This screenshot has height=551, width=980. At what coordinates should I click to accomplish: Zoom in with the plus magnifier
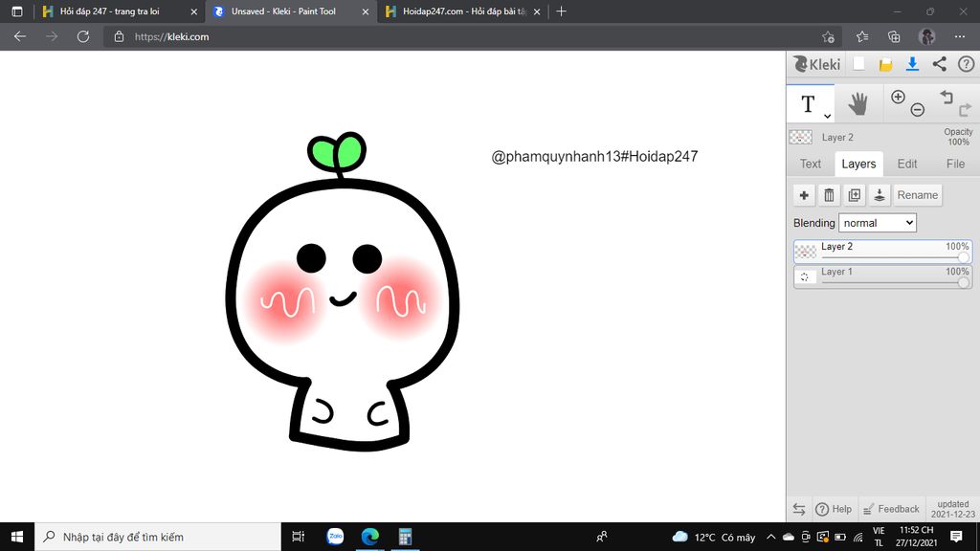coord(898,97)
